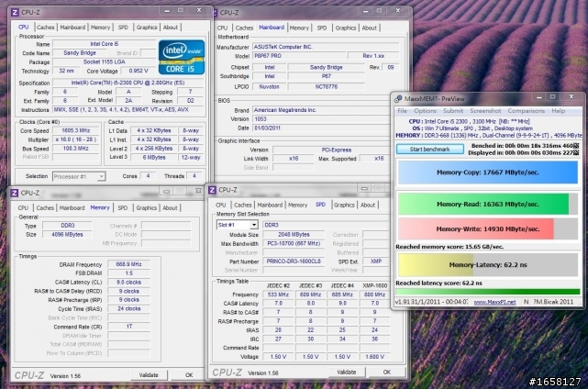
Task: Click the Link Width x16 field
Action: pyautogui.click(x=294, y=159)
